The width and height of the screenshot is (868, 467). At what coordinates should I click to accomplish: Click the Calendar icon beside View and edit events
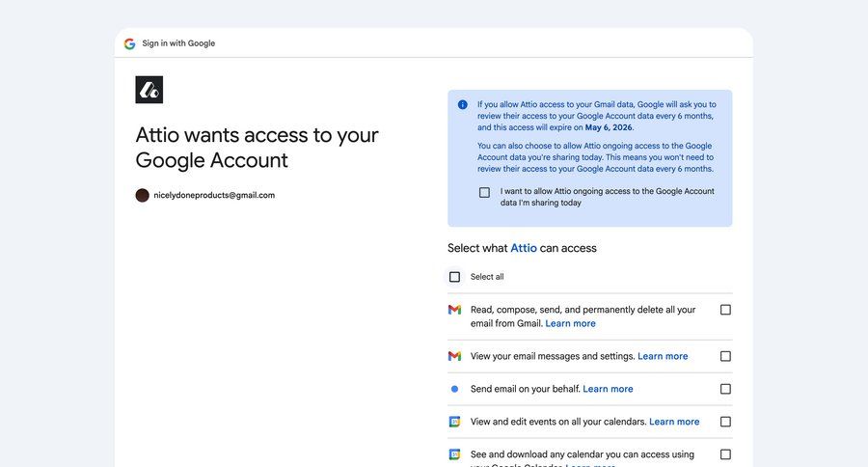[x=454, y=422]
